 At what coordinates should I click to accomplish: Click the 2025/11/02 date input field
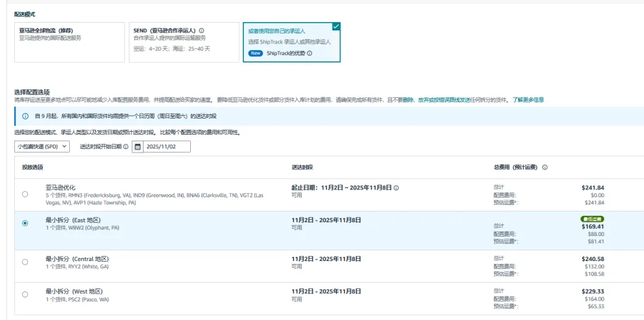pyautogui.click(x=166, y=147)
